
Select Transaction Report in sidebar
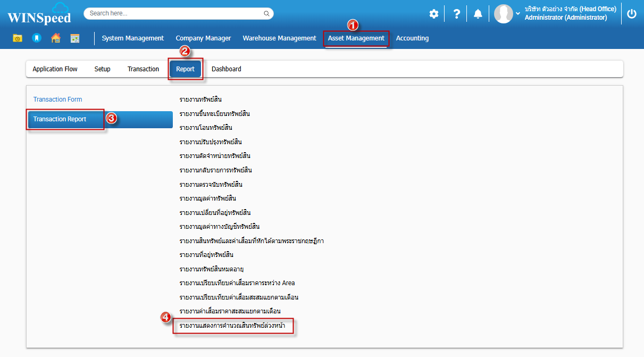click(x=60, y=119)
